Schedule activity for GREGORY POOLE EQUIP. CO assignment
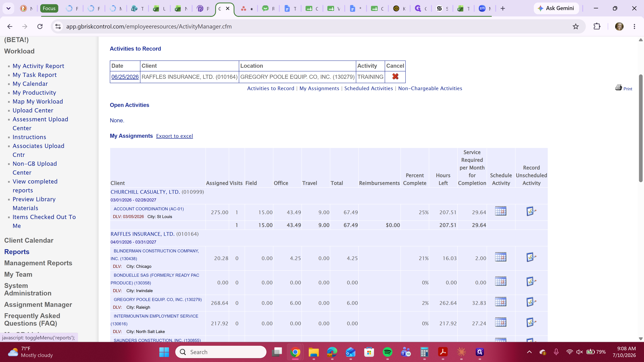The height and width of the screenshot is (362, 644). tap(500, 302)
